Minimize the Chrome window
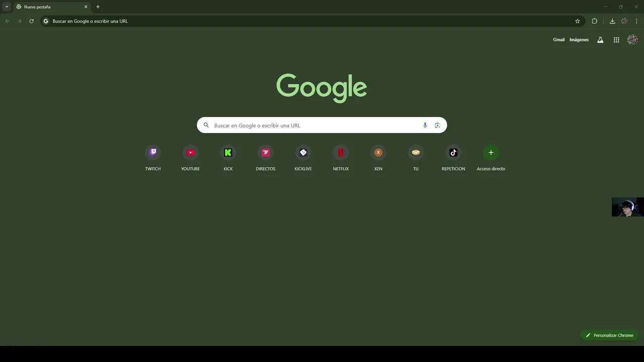The image size is (644, 362). [x=605, y=7]
